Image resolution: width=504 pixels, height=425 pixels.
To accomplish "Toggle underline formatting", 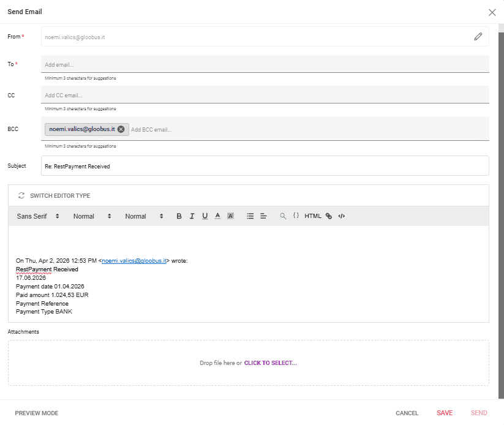I will click(x=205, y=216).
